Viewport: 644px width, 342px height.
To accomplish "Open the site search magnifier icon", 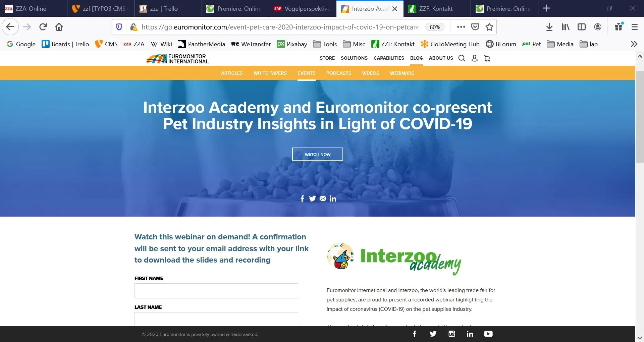I will pyautogui.click(x=462, y=58).
